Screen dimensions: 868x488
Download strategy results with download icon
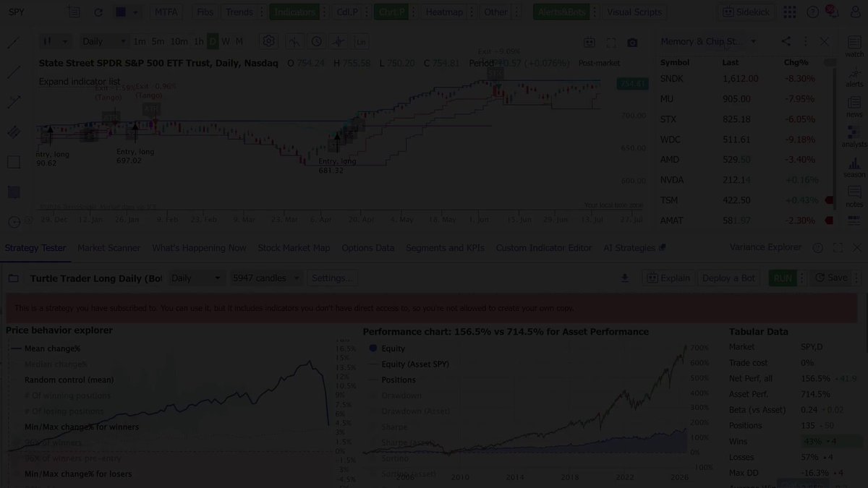click(x=626, y=278)
